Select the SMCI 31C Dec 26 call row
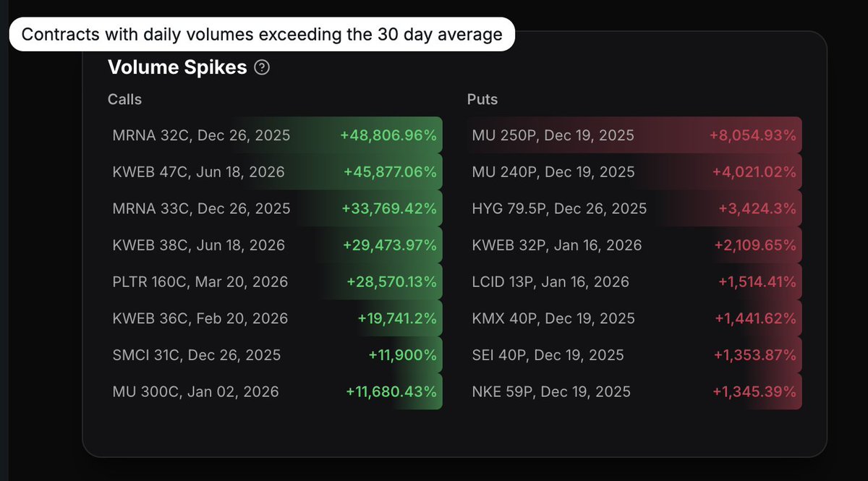Image resolution: width=868 pixels, height=481 pixels. pyautogui.click(x=275, y=355)
